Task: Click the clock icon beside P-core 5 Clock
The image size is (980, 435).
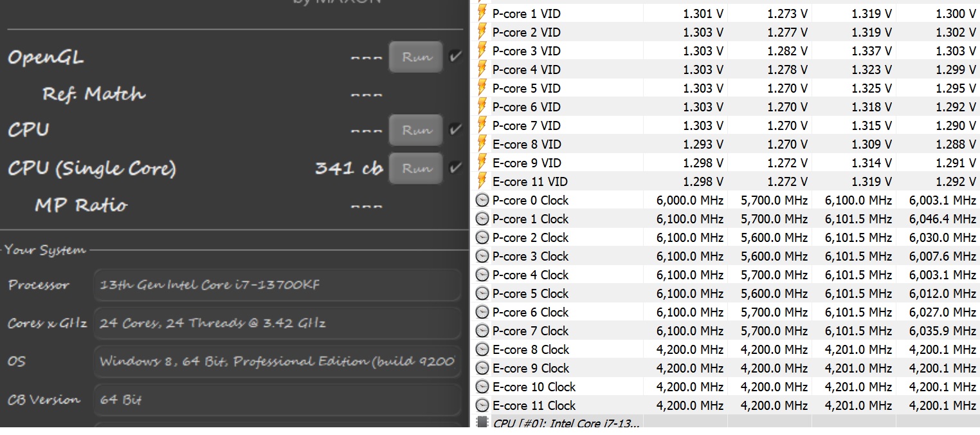Action: point(482,293)
